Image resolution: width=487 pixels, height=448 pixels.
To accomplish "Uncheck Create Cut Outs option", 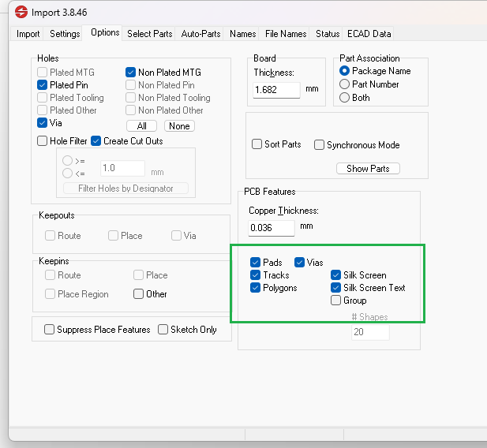I will click(96, 141).
